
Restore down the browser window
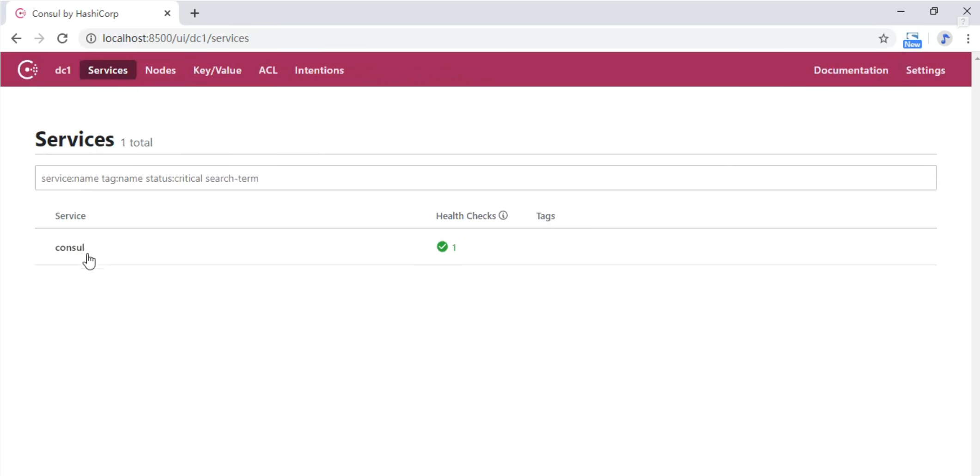[x=934, y=11]
